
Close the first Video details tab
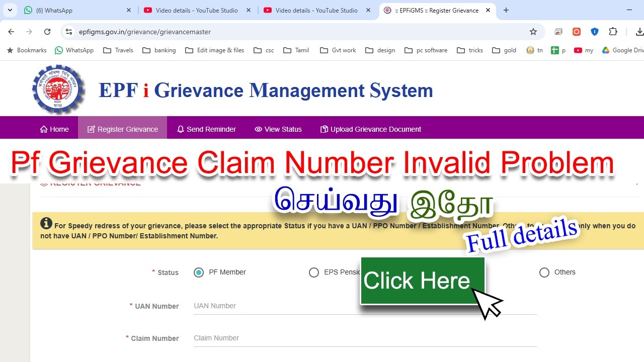click(x=249, y=10)
